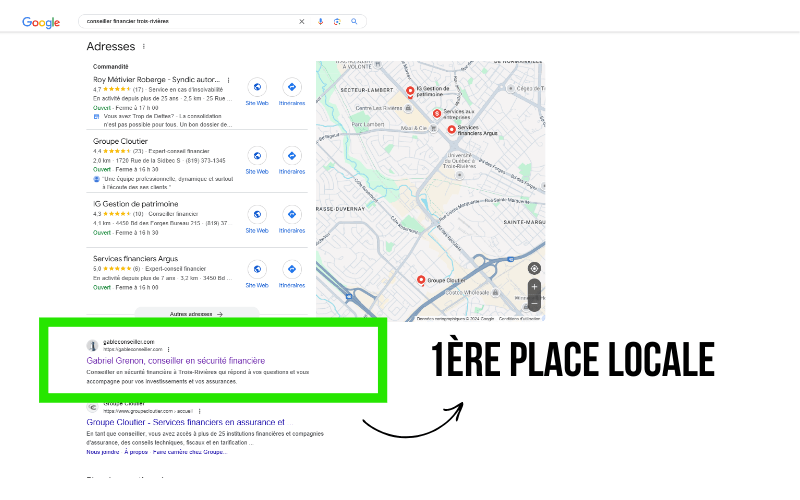Open Site Web for IG Gestion de patrimoine

(x=257, y=219)
